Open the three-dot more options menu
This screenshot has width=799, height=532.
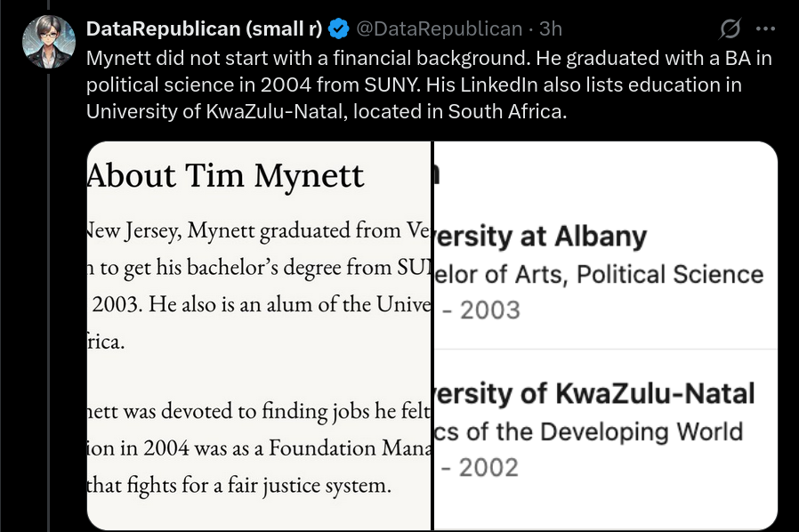click(765, 29)
